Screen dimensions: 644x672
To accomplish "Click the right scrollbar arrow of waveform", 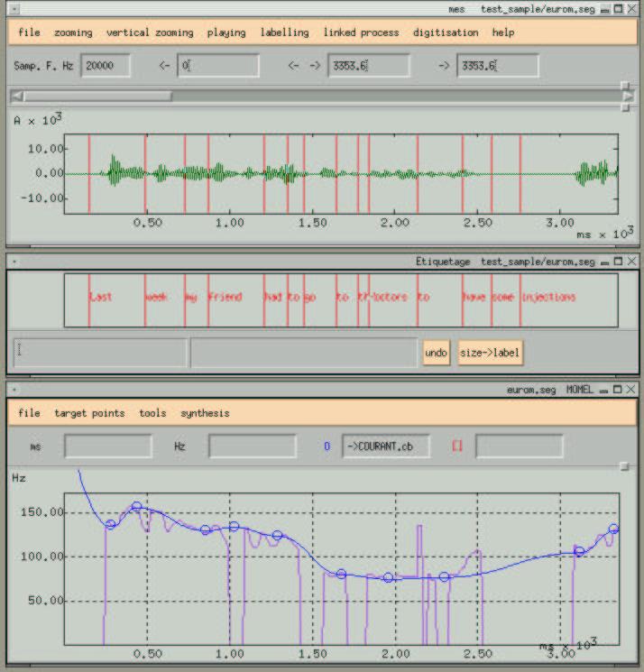I will point(628,96).
